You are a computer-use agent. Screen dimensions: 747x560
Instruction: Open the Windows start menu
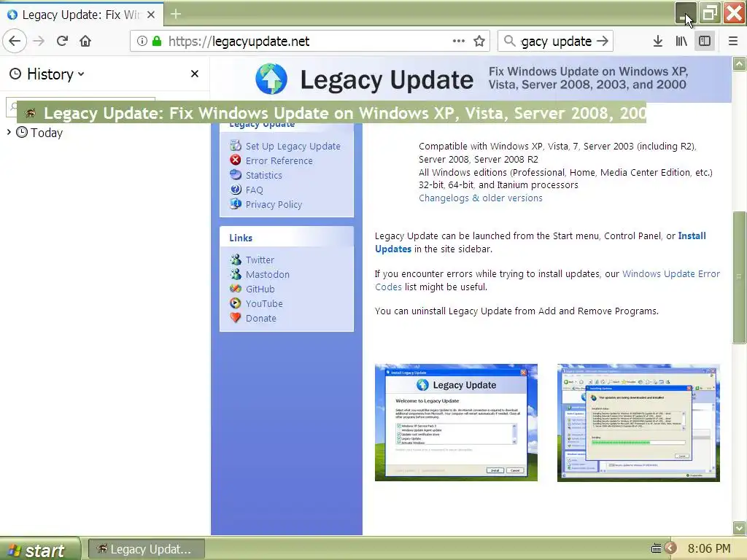click(40, 550)
